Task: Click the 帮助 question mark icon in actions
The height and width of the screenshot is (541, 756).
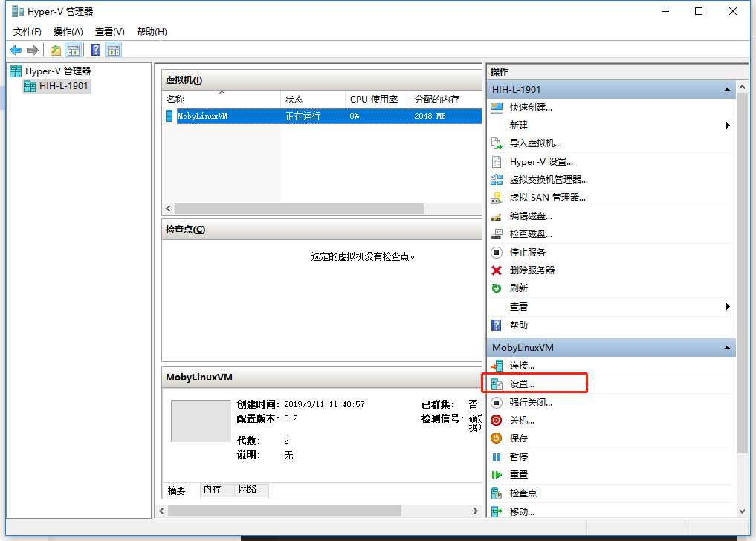Action: (x=497, y=325)
